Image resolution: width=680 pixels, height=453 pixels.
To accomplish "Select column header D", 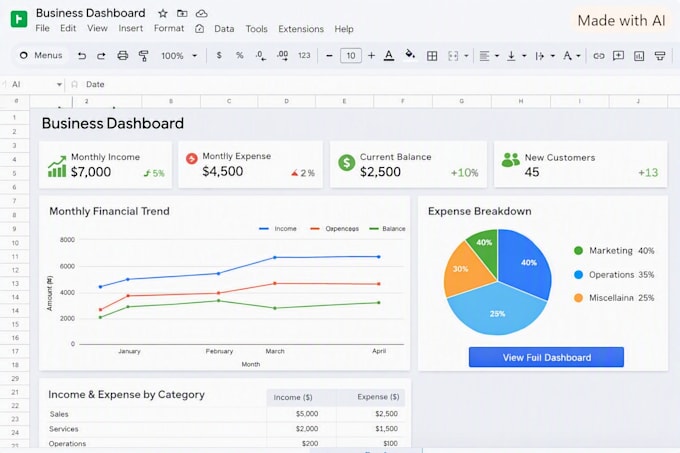I will point(286,101).
